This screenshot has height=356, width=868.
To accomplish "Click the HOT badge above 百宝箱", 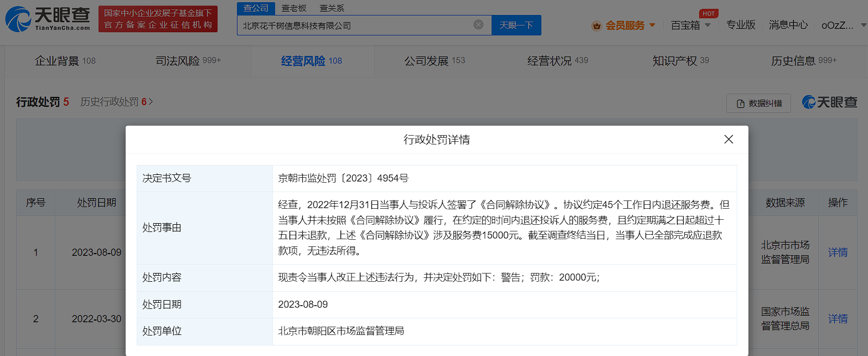I will point(708,13).
